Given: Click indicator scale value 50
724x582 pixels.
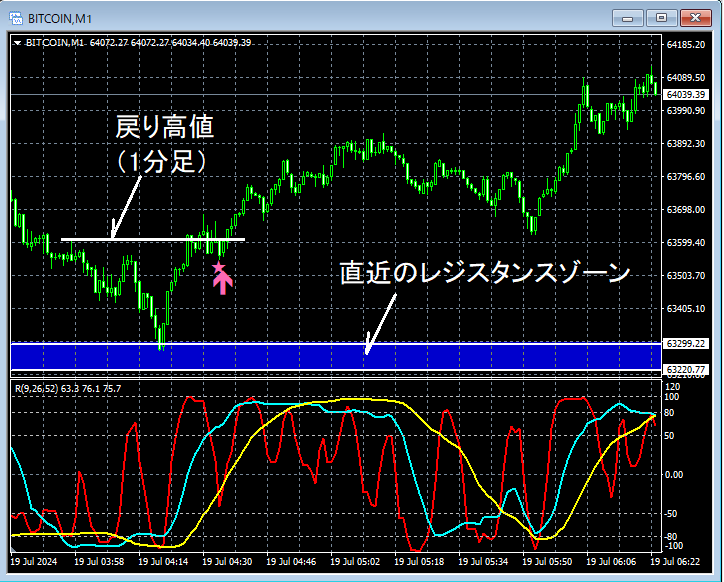Looking at the screenshot, I should coord(669,436).
